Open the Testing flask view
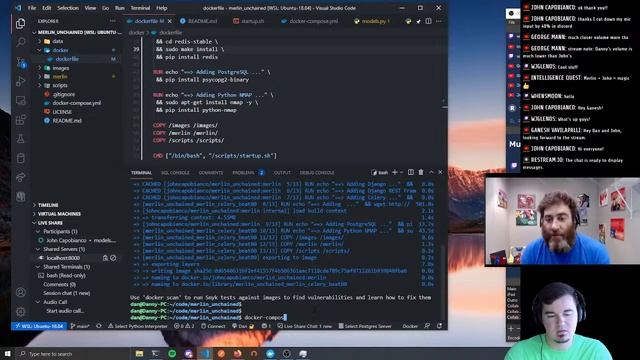The image size is (640, 360). click(20, 139)
